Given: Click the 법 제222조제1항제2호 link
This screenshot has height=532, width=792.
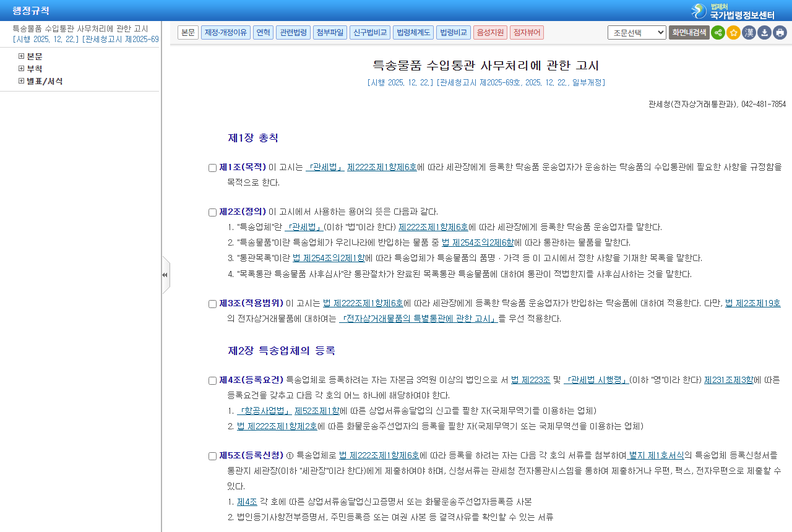Looking at the screenshot, I should click(277, 426).
